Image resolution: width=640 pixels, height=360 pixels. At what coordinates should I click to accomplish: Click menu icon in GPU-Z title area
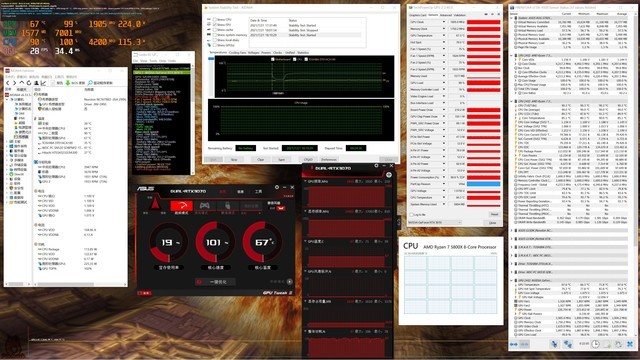point(498,15)
